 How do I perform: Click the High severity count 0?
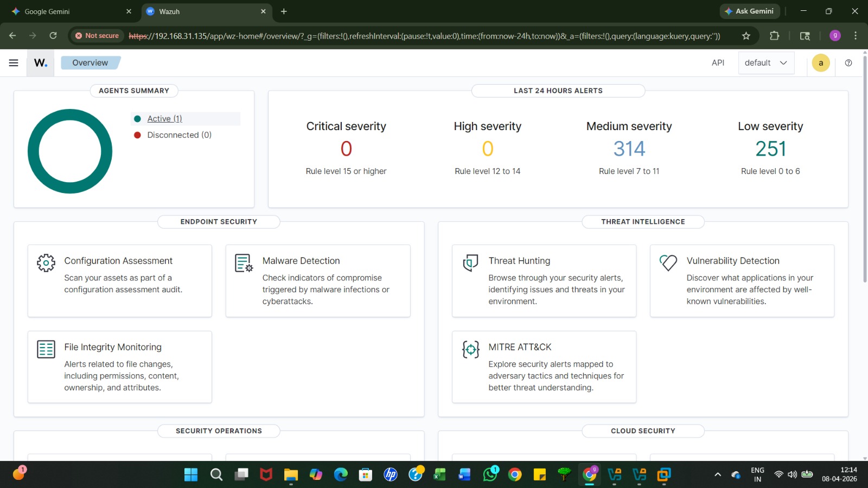click(488, 149)
